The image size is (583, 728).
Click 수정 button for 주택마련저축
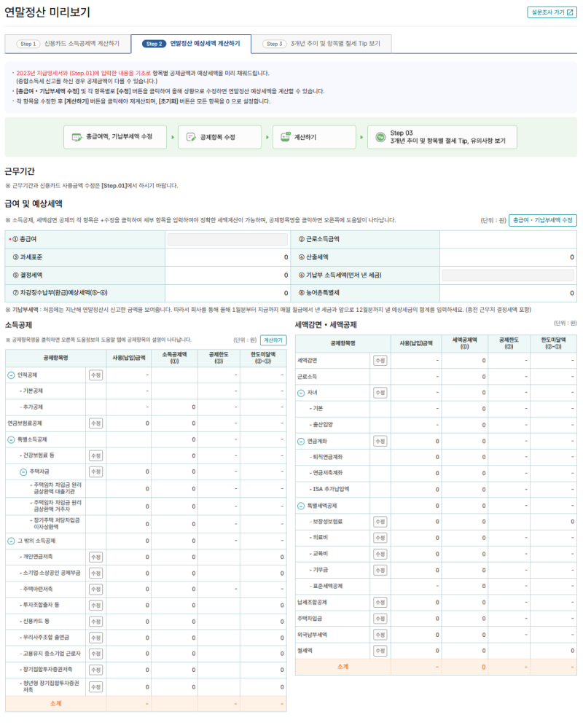coord(95,590)
